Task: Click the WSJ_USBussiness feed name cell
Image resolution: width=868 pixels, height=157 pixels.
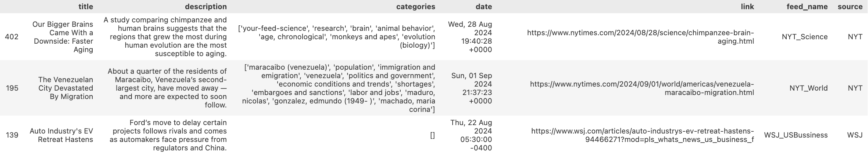Action: pos(796,135)
